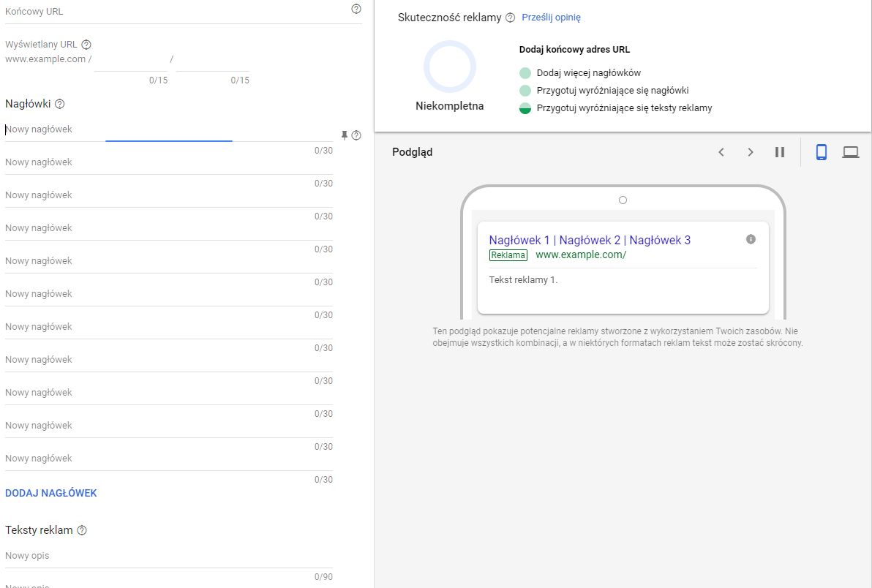Click the Końcowy URL input field
This screenshot has height=588, width=872.
146,11
